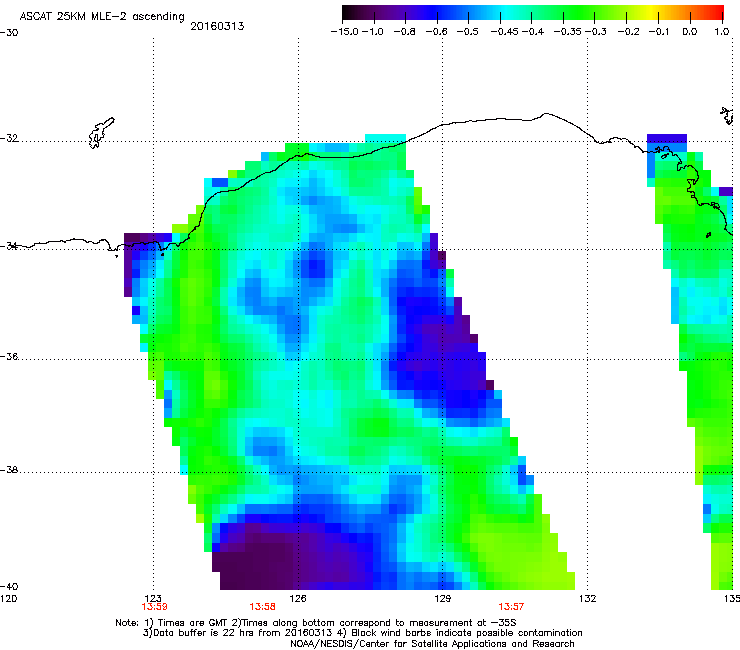The height and width of the screenshot is (650, 740).
Task: Click the red time stamp 13:57
Action: (x=511, y=607)
